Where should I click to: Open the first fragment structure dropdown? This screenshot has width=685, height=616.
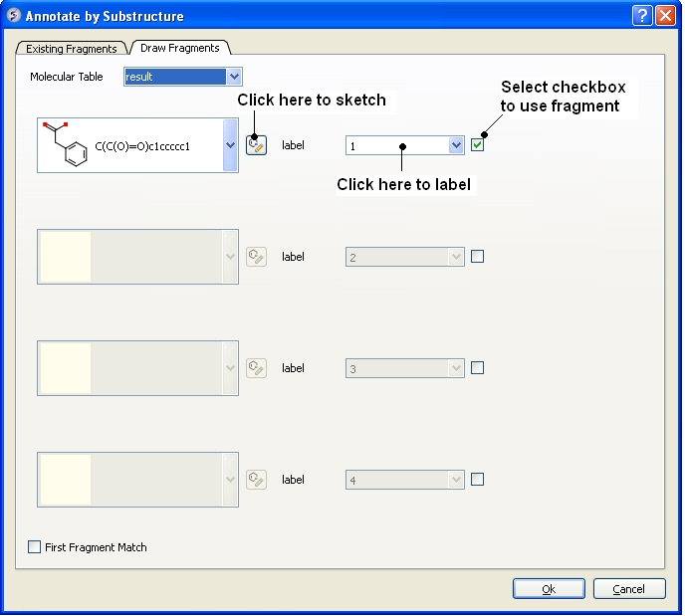(x=230, y=145)
